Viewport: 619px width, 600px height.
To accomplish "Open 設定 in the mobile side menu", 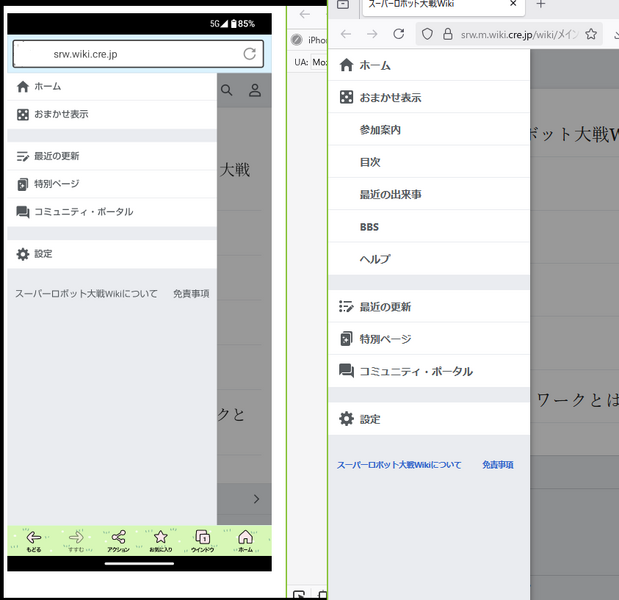I will click(x=43, y=254).
